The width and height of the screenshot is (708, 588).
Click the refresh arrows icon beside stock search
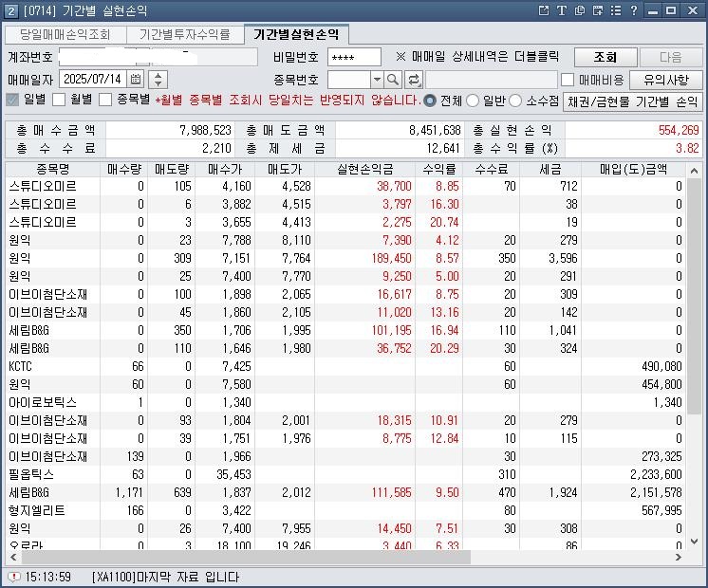tap(413, 80)
